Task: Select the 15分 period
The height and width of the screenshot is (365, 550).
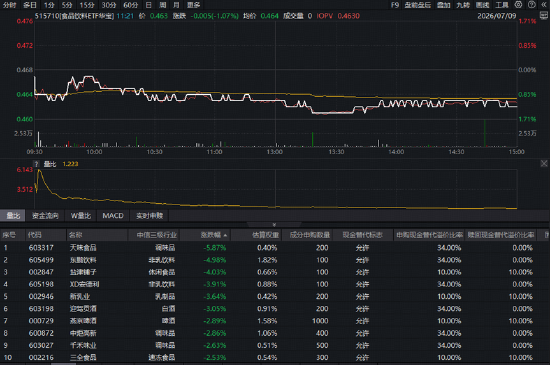Action: coord(87,5)
